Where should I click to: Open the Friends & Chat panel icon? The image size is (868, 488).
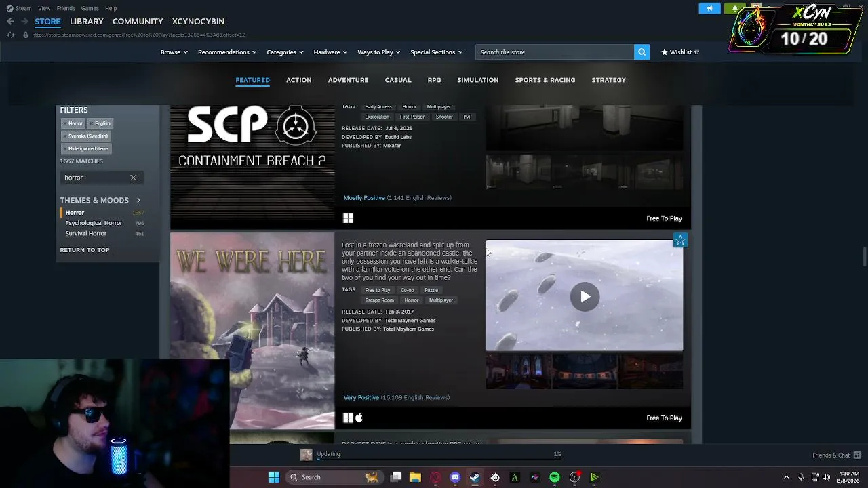[857, 455]
